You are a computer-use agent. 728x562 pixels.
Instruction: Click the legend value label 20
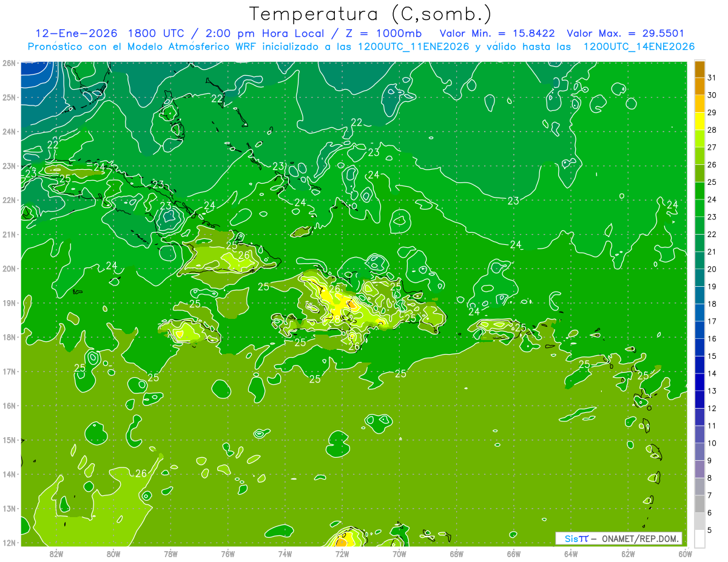click(x=712, y=269)
